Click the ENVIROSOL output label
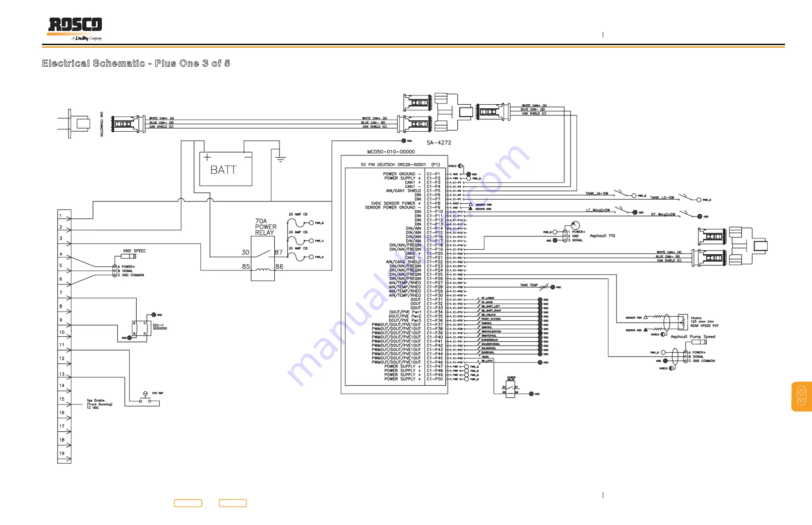 (488, 353)
